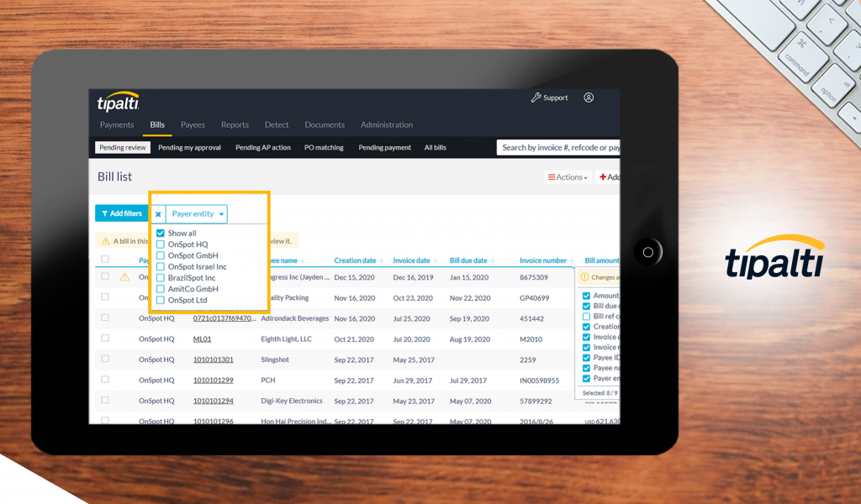Open the user account profile icon
The width and height of the screenshot is (861, 504).
tap(589, 97)
